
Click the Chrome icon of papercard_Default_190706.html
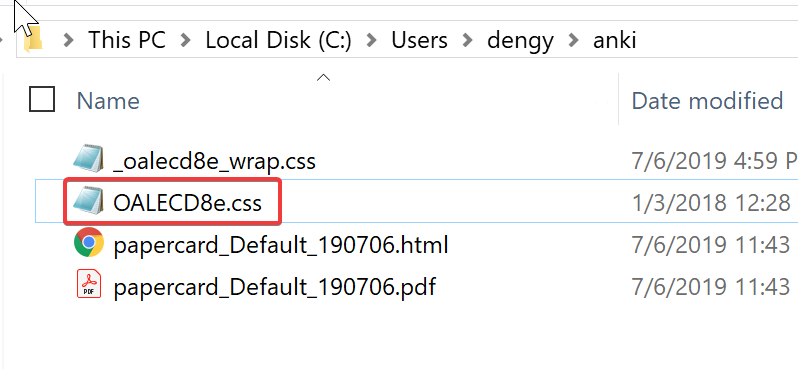pyautogui.click(x=89, y=243)
